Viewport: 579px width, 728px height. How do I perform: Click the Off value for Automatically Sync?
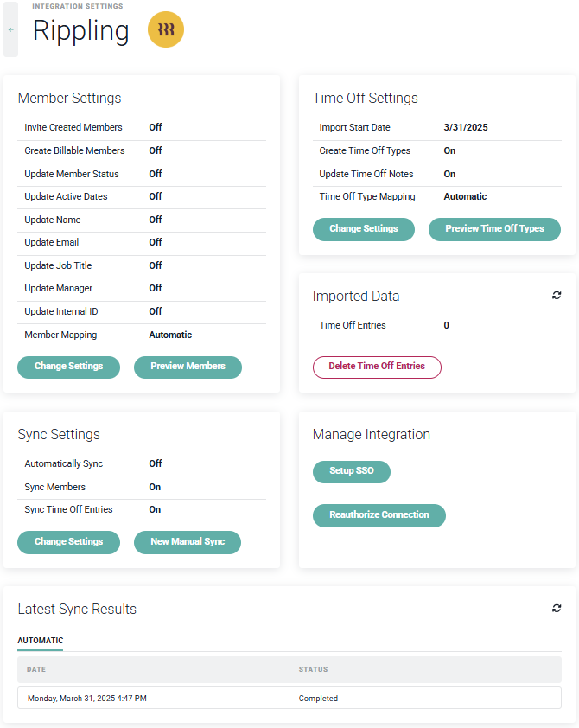[x=156, y=463]
